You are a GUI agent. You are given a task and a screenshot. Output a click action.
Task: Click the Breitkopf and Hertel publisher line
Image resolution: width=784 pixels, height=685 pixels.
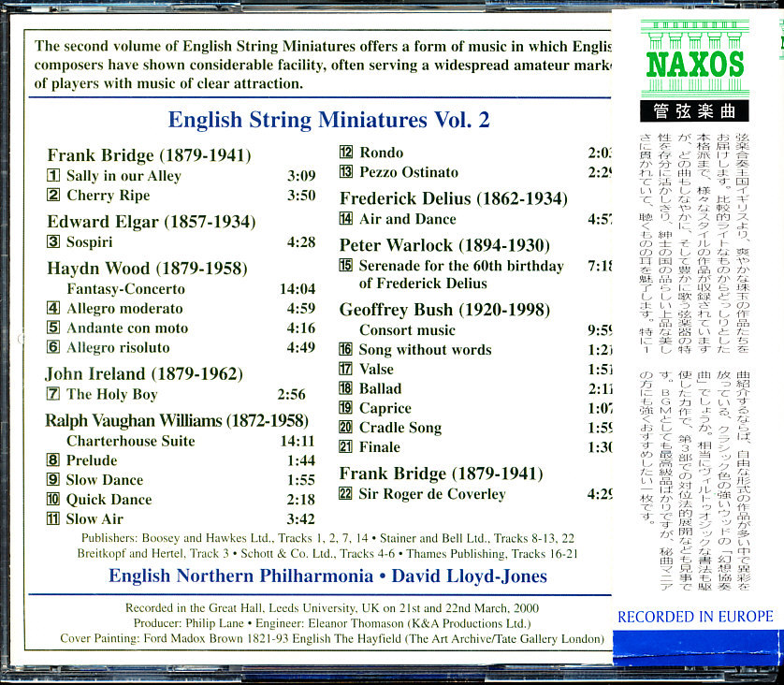point(327,554)
